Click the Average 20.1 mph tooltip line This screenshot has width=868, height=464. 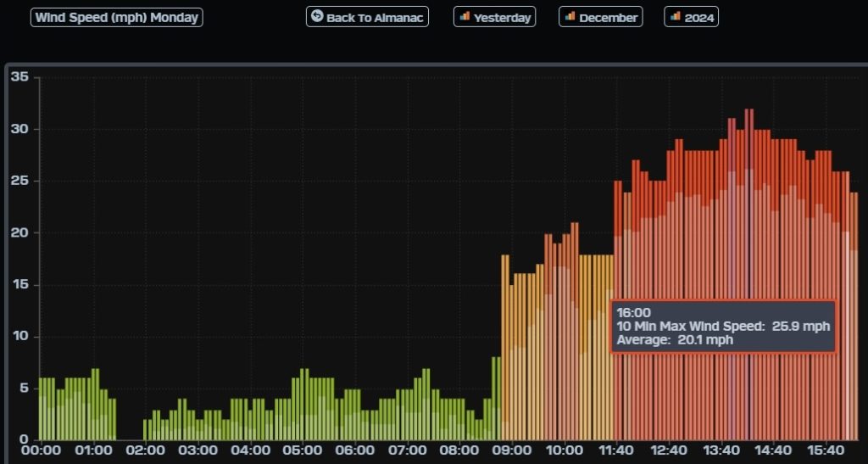pos(675,340)
